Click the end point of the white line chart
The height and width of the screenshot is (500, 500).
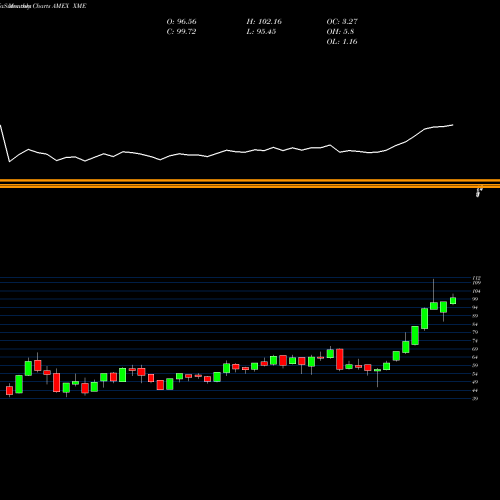453,125
